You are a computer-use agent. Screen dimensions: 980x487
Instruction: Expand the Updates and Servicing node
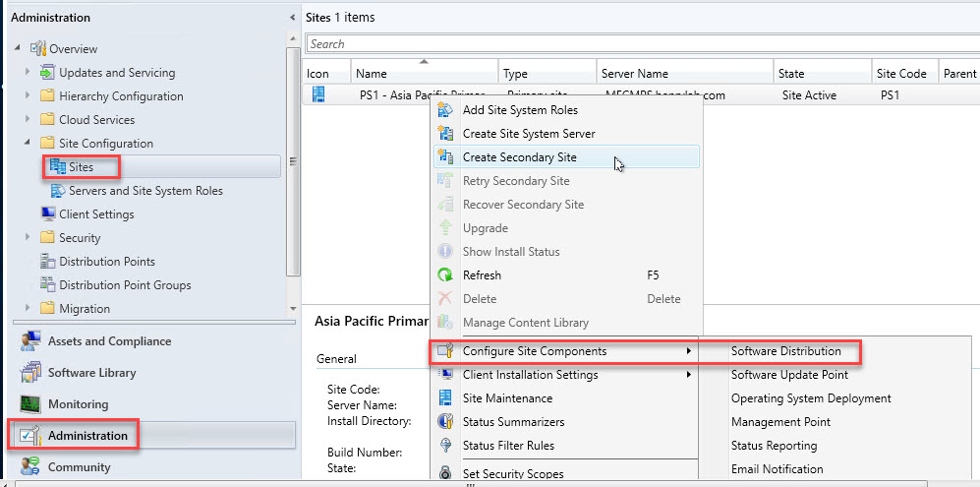(x=28, y=73)
